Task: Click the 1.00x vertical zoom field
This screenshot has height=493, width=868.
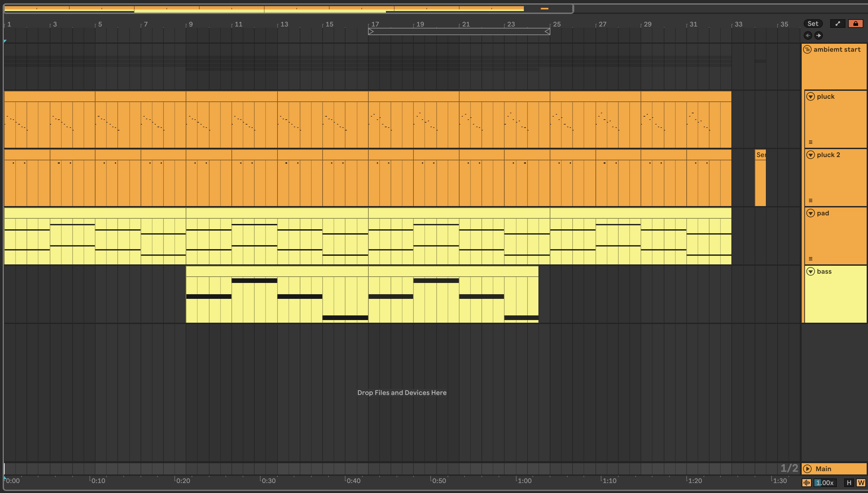Action: pyautogui.click(x=825, y=482)
